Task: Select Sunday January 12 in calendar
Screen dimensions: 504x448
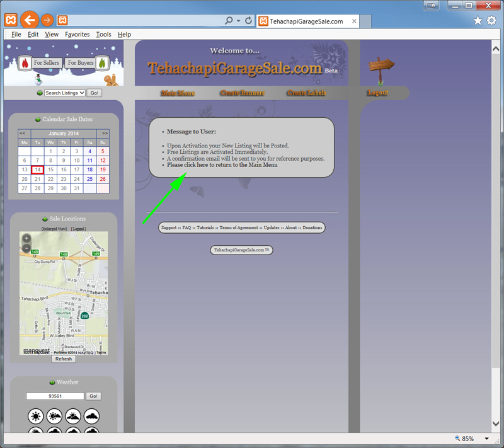Action: (x=103, y=161)
